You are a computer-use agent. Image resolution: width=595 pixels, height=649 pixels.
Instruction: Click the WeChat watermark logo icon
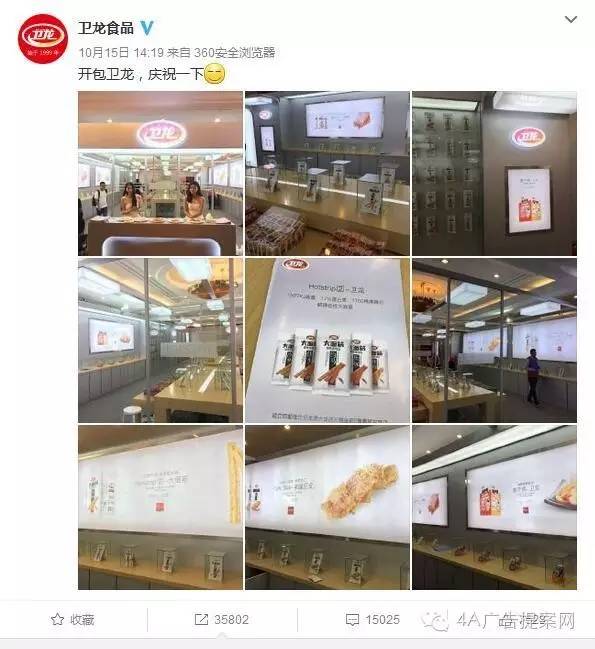pyautogui.click(x=435, y=621)
